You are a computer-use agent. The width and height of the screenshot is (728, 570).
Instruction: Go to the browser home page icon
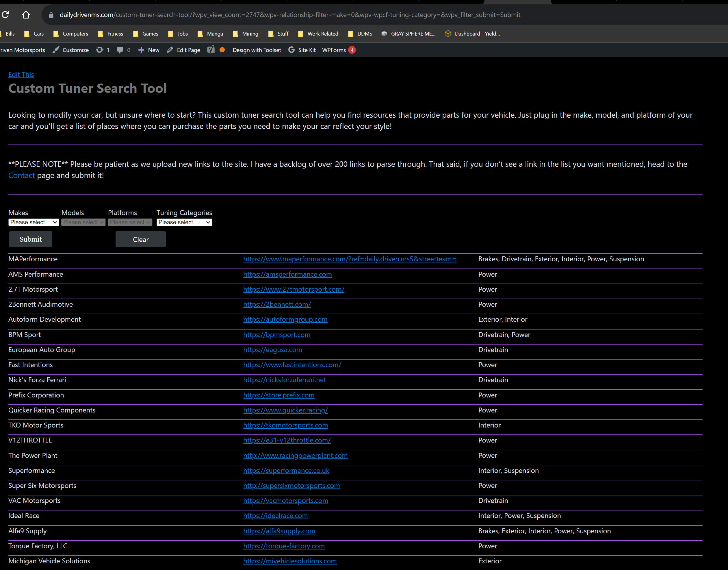[x=26, y=15]
